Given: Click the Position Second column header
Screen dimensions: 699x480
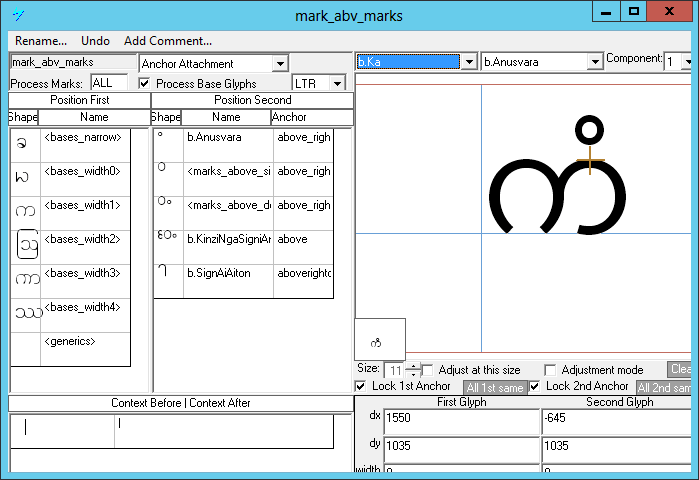Looking at the screenshot, I should click(x=252, y=100).
